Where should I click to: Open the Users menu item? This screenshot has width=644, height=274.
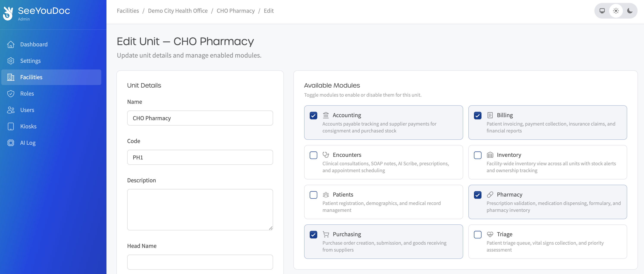[27, 110]
